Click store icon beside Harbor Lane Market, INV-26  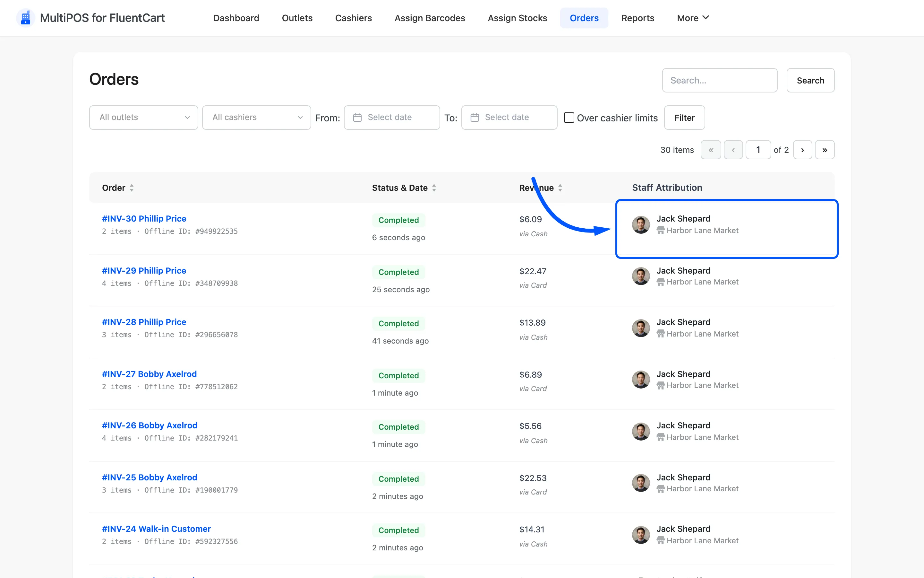click(661, 437)
